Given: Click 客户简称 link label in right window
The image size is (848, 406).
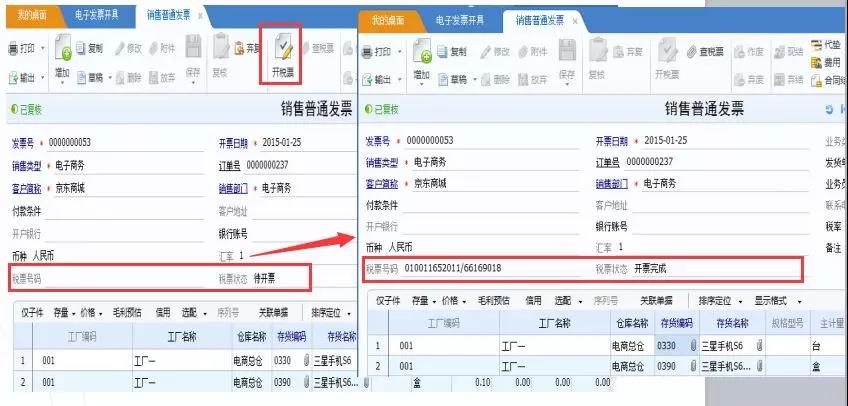Looking at the screenshot, I should click(x=381, y=184).
